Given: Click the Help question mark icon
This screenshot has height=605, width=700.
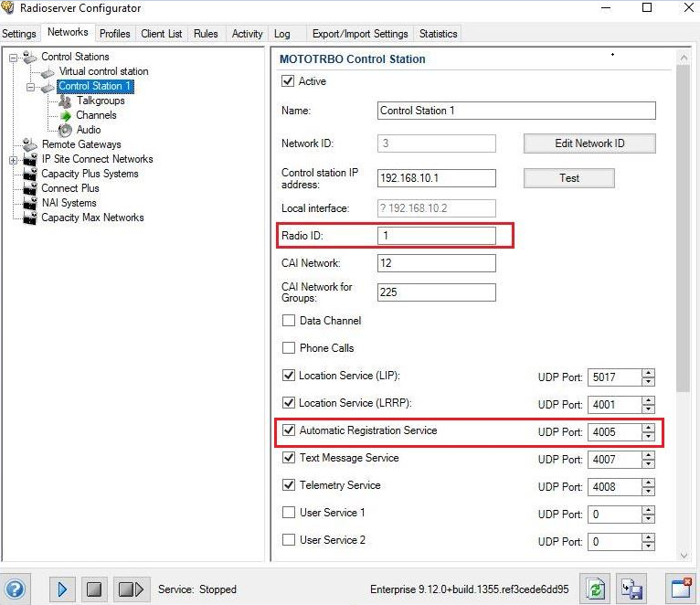Looking at the screenshot, I should click(x=15, y=589).
